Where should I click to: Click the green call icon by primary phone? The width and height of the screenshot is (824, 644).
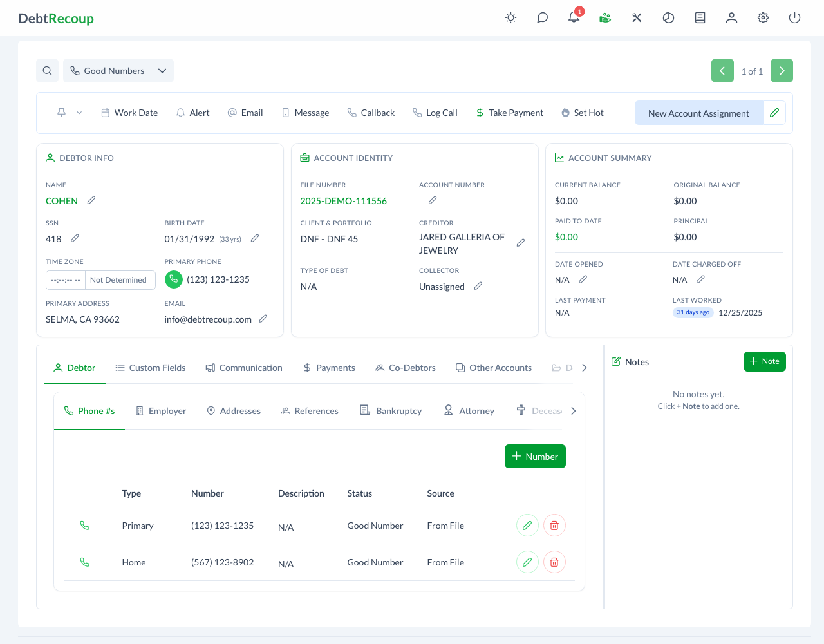[x=173, y=279]
